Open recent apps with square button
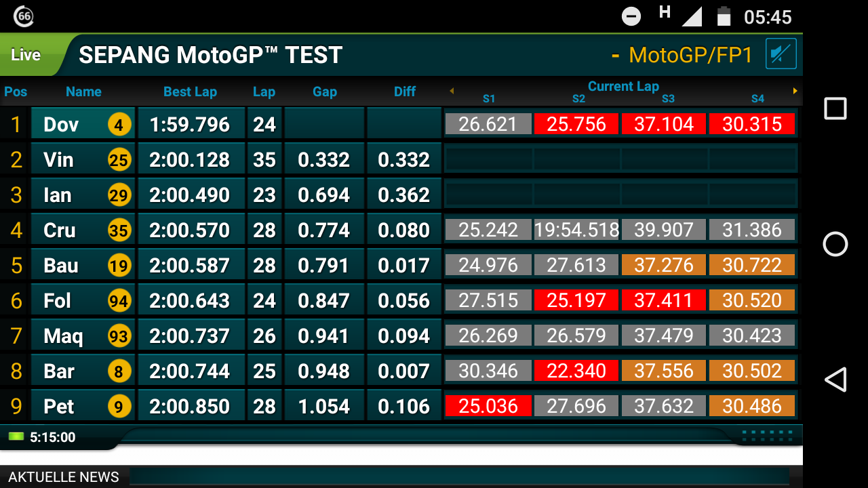 (x=835, y=108)
